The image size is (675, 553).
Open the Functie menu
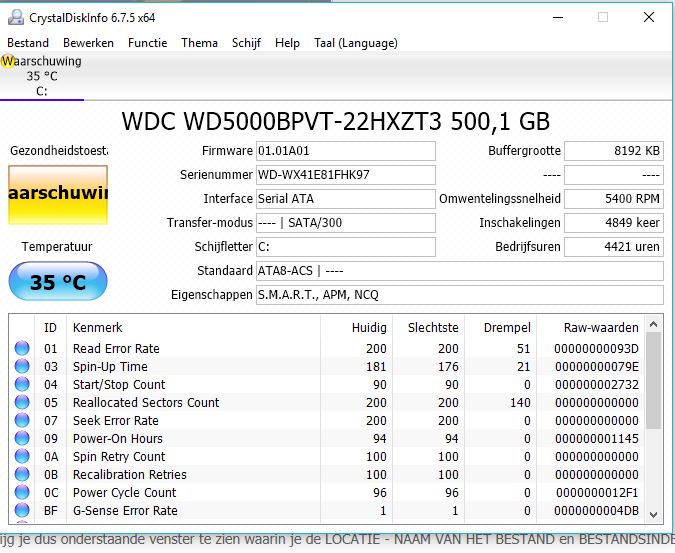pyautogui.click(x=148, y=43)
